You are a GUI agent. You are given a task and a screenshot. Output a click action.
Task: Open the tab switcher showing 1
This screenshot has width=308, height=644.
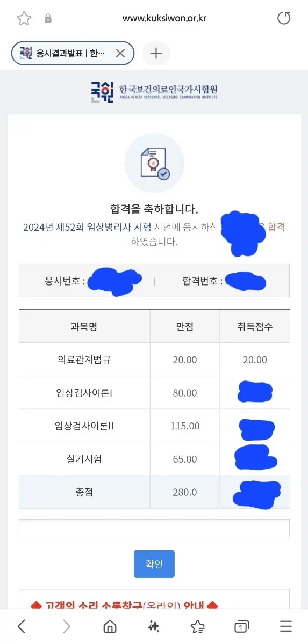point(242,626)
